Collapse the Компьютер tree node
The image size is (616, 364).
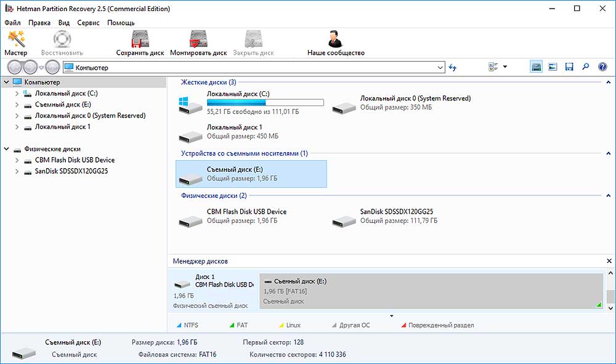point(6,82)
